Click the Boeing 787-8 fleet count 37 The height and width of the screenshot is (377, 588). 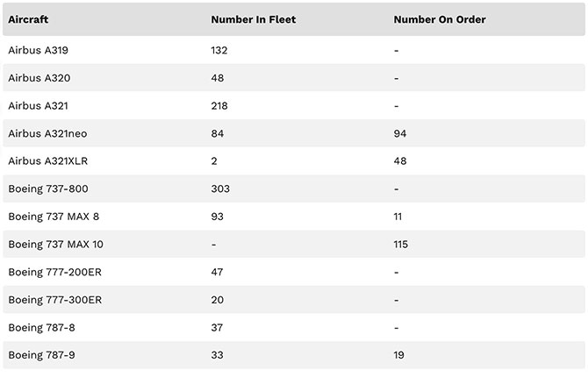coord(218,327)
